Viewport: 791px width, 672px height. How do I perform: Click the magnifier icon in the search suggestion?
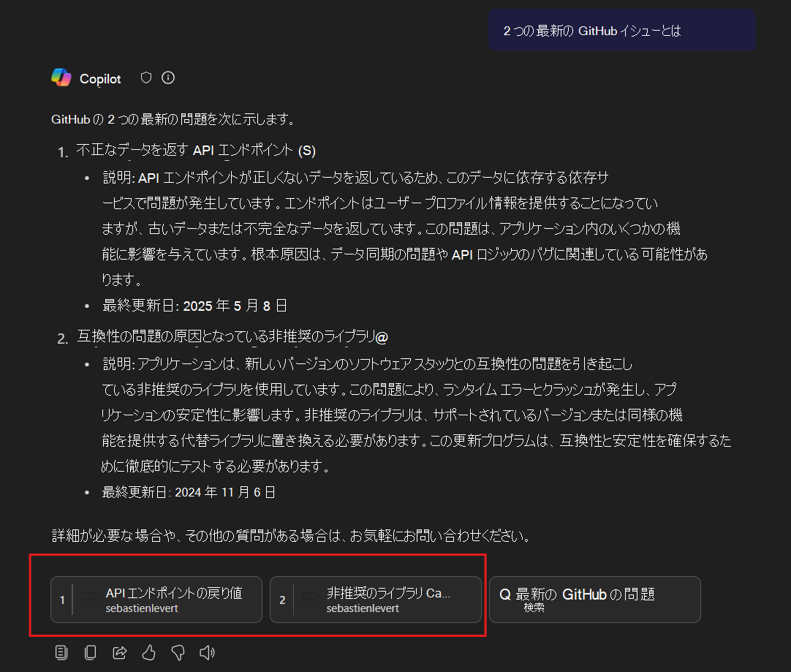pyautogui.click(x=505, y=594)
